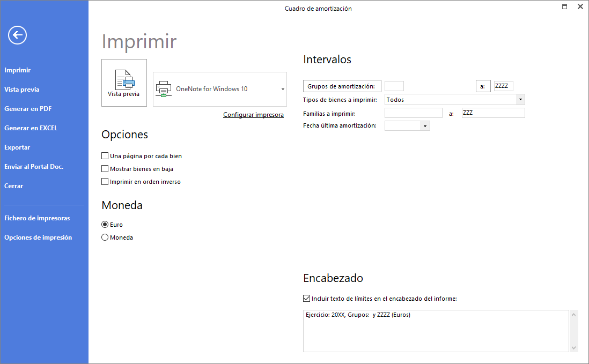This screenshot has height=364, width=589.
Task: Open Opciones de impresión
Action: point(38,237)
